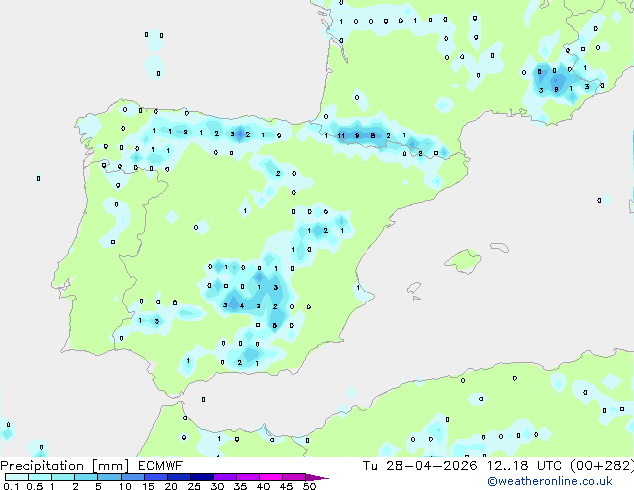Click the 35–40 mm legend swatch

247,477
